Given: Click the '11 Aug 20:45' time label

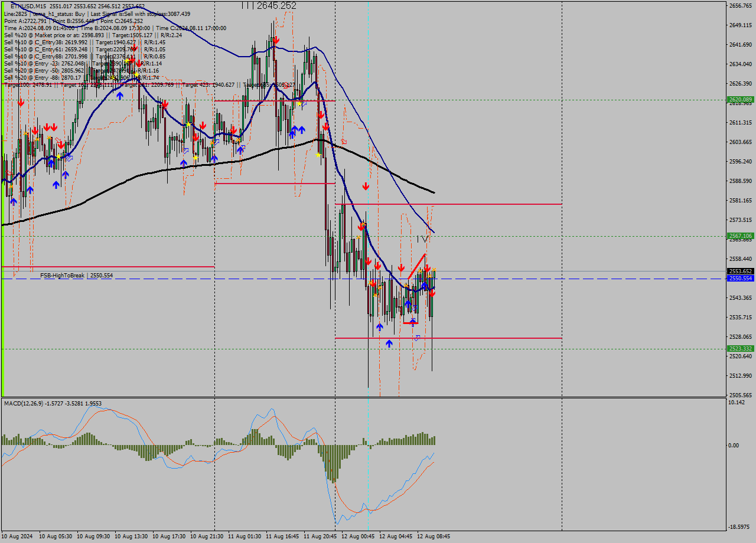Looking at the screenshot, I should 320,537.
